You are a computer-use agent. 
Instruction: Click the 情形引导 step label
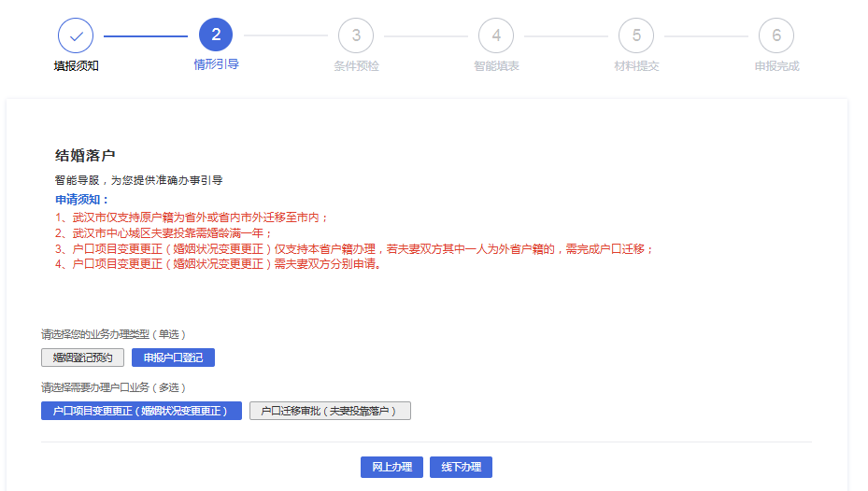[x=216, y=64]
